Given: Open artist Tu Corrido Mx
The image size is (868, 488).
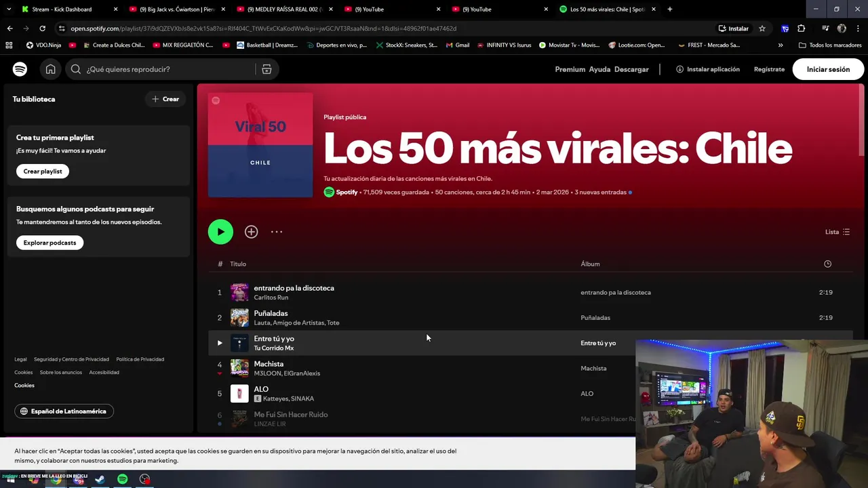Looking at the screenshot, I should pos(273,348).
